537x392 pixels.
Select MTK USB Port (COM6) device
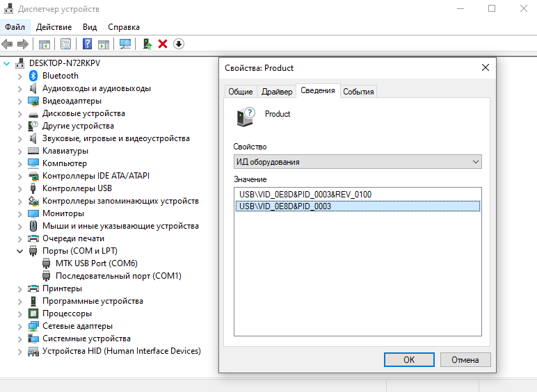pos(97,263)
